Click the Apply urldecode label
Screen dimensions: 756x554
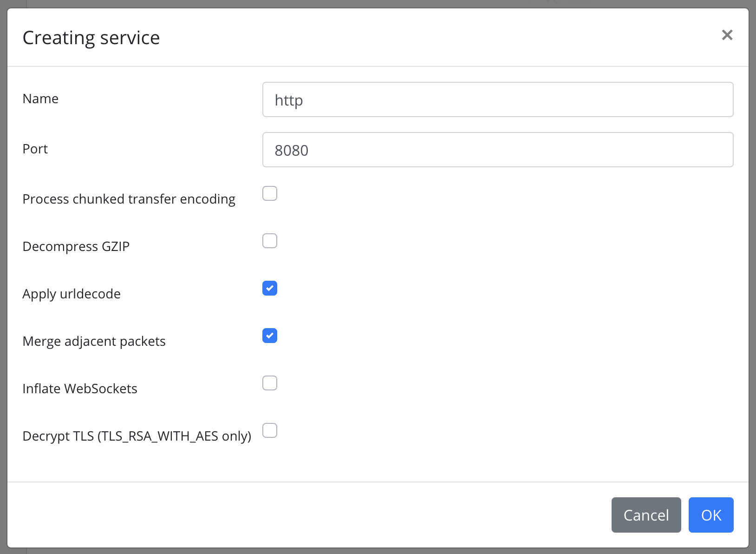point(72,293)
